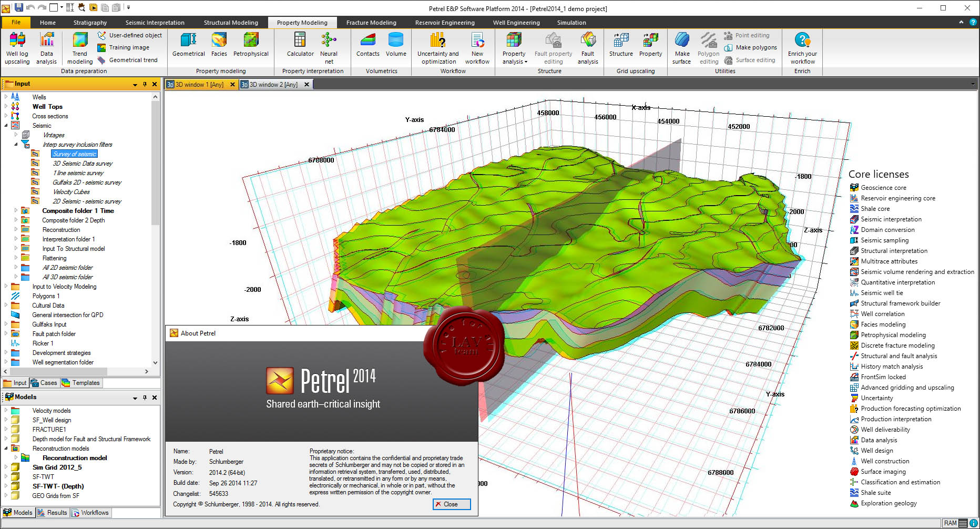
Task: Open the Workflows tab
Action: coord(90,513)
